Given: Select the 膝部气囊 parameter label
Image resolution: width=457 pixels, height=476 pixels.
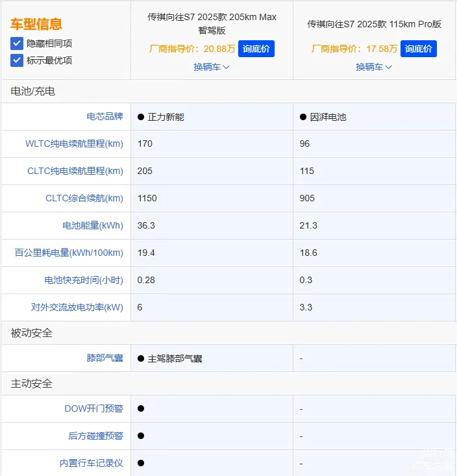Looking at the screenshot, I should (105, 358).
